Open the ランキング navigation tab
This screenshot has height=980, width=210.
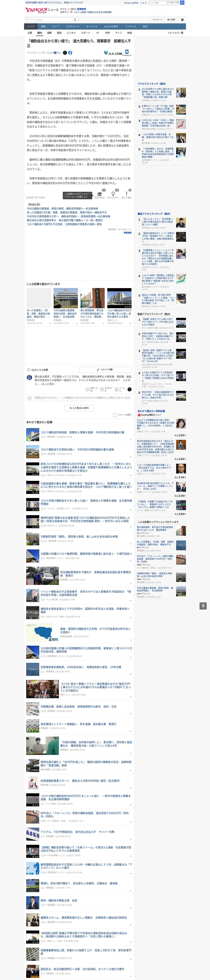coord(130,26)
